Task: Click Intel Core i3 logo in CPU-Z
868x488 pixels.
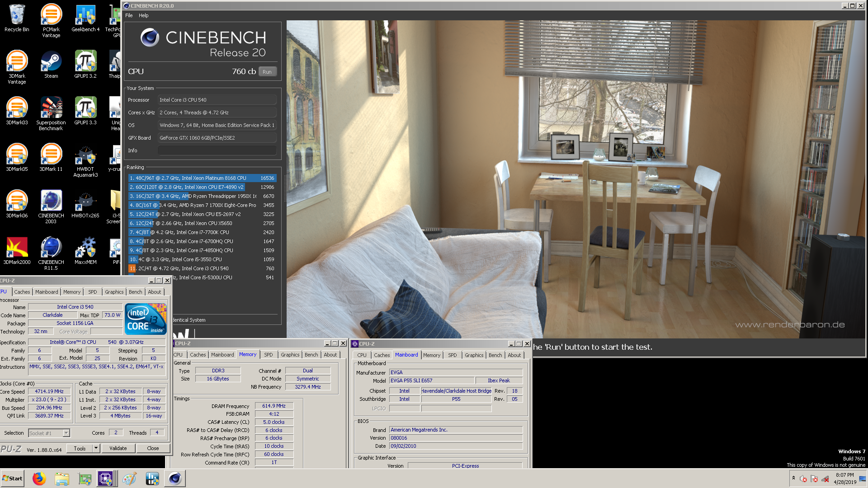Action: (x=146, y=319)
